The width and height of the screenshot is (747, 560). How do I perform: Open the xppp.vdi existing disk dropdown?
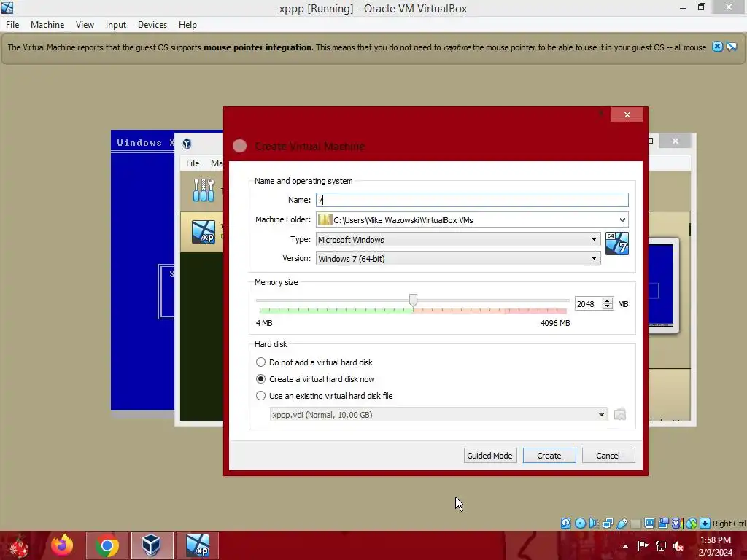[x=438, y=415]
